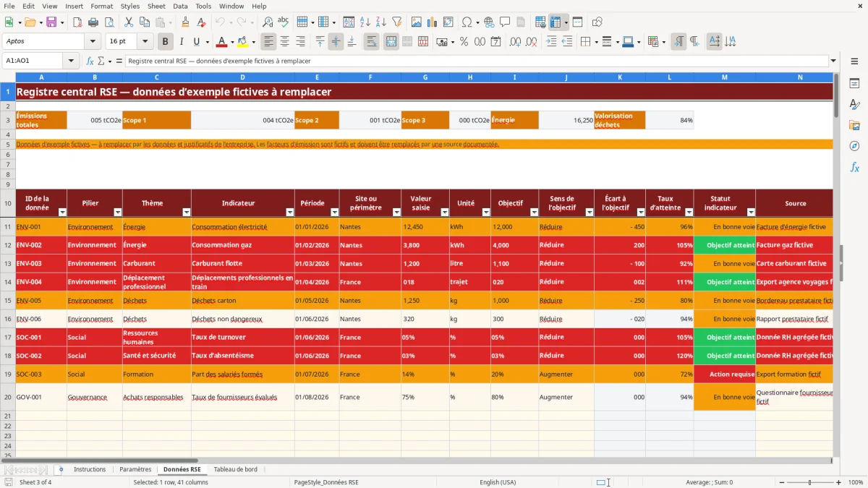Click the Insert Hyperlink globe icon

coord(489,22)
